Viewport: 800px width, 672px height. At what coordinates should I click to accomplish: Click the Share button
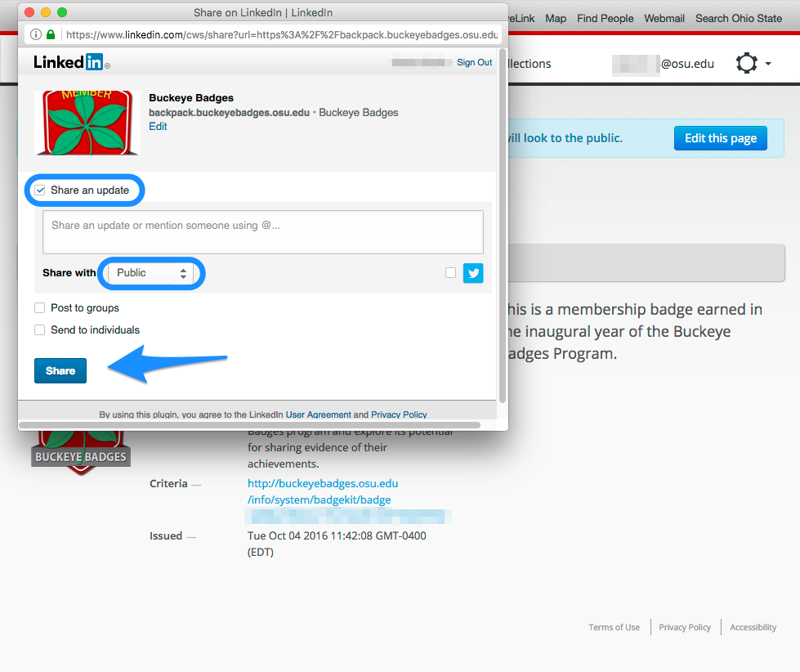click(60, 371)
